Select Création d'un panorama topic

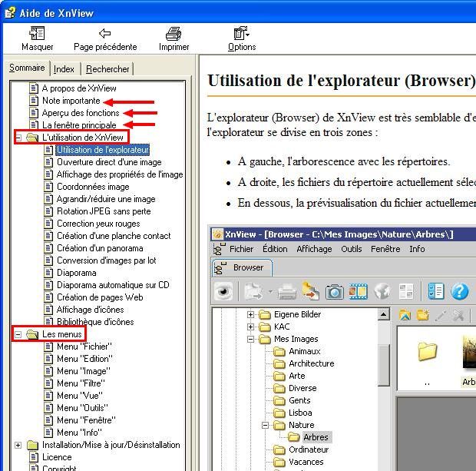[101, 248]
